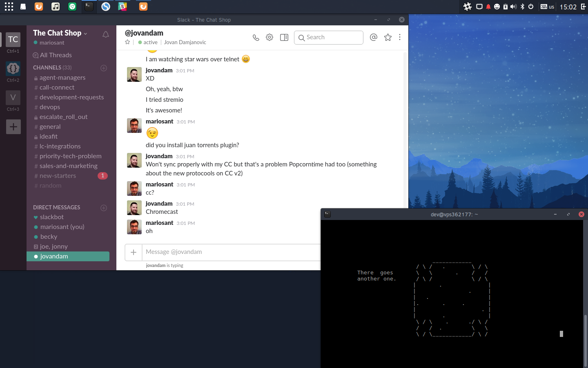Open the @ mentions and reactions panel

click(374, 37)
